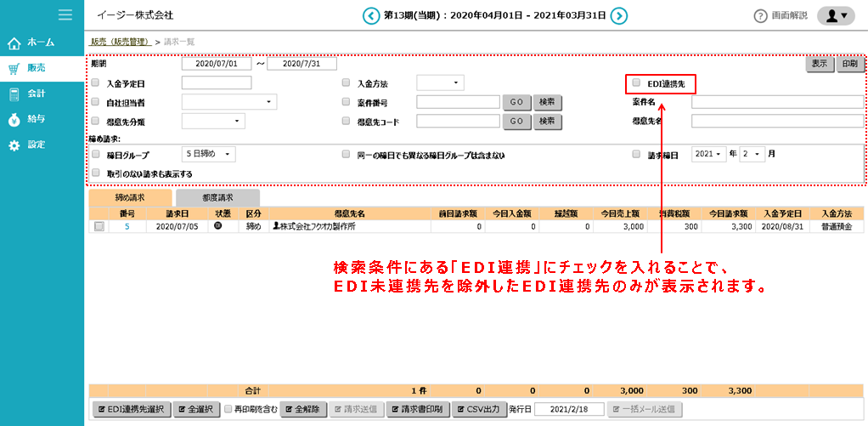
Task: Select 会計 in the sidebar menu
Action: 36,94
